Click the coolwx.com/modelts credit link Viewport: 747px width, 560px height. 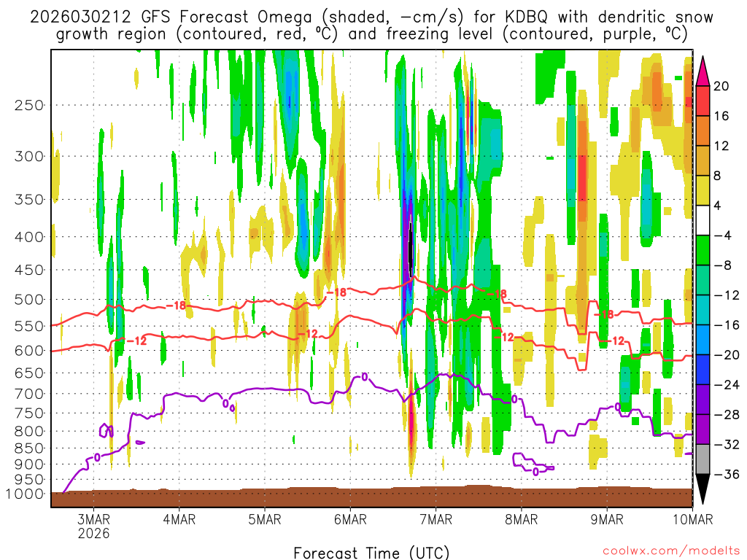pos(671,551)
